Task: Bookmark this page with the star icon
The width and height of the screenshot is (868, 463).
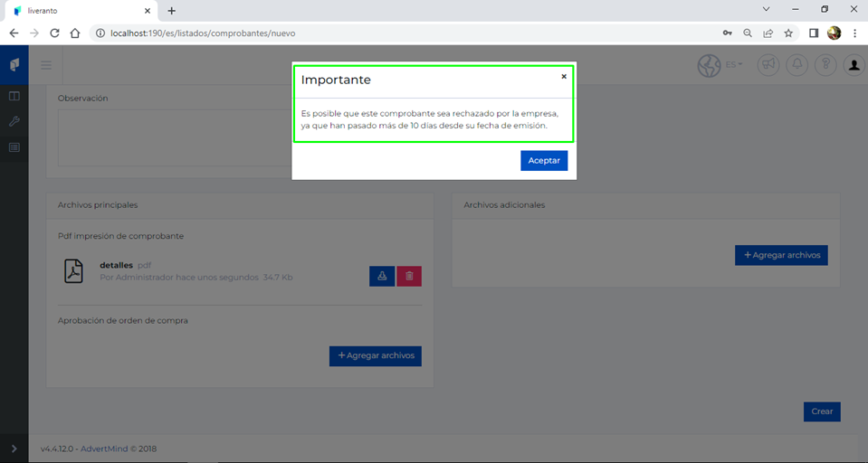Action: tap(788, 33)
